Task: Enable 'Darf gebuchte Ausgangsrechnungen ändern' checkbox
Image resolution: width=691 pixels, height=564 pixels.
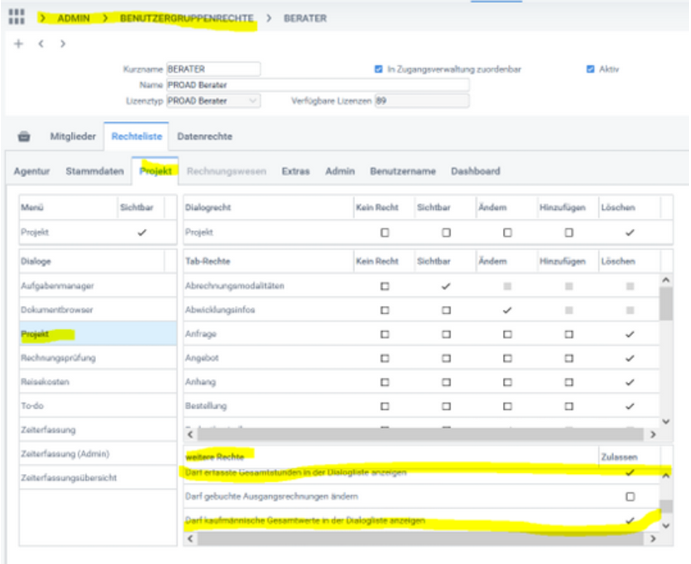Action: click(x=629, y=496)
